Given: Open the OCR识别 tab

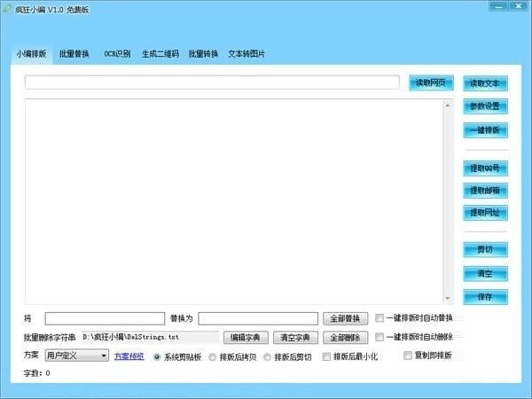Looking at the screenshot, I should (x=116, y=54).
